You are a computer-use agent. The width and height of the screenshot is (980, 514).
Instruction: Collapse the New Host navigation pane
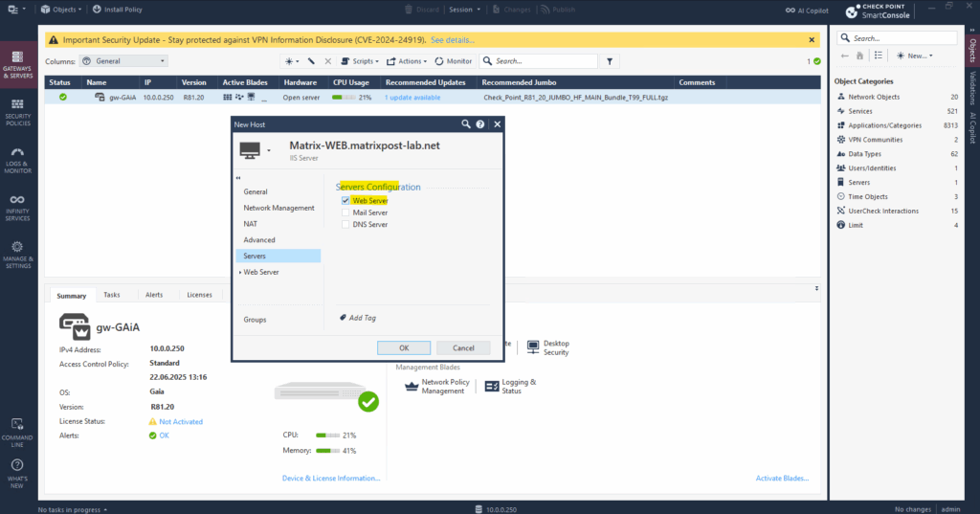pyautogui.click(x=238, y=178)
